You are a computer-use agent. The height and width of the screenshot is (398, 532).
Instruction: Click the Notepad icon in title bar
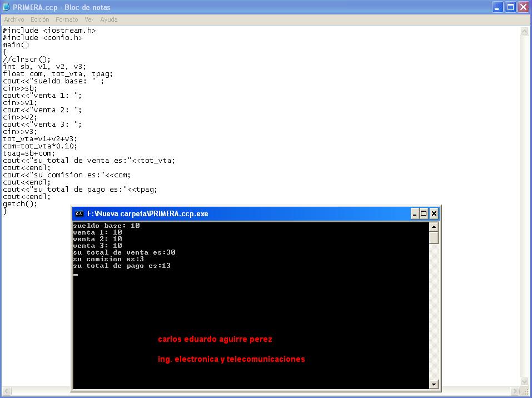pyautogui.click(x=6, y=7)
